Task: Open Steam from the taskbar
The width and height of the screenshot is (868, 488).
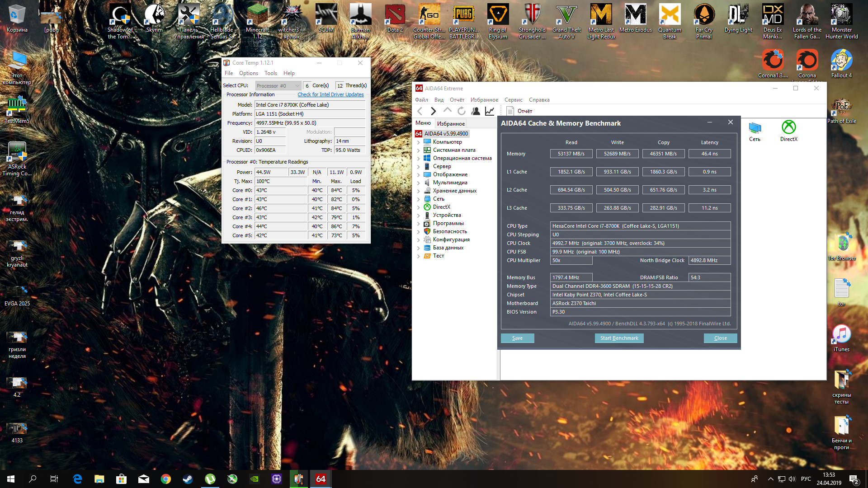Action: coord(188,479)
